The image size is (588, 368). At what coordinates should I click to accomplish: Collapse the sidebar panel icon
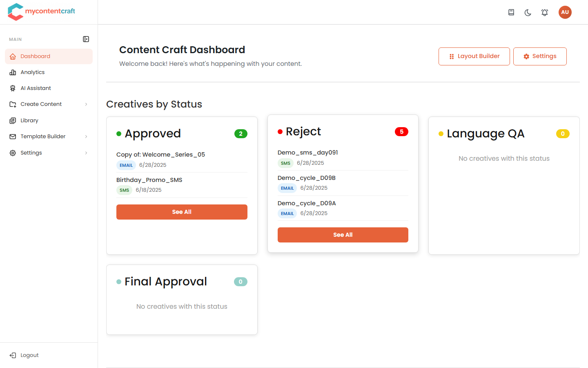(86, 39)
